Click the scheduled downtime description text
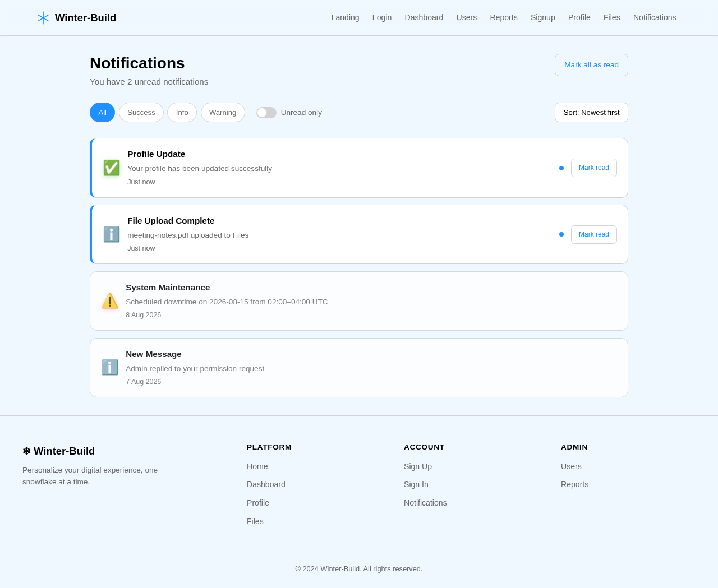Viewport: 718px width, 588px height. click(x=227, y=302)
